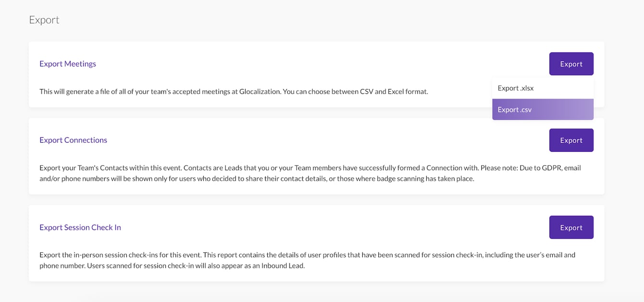Viewport: 644px width, 302px height.
Task: Export your team's contacts for this event
Action: coord(571,140)
